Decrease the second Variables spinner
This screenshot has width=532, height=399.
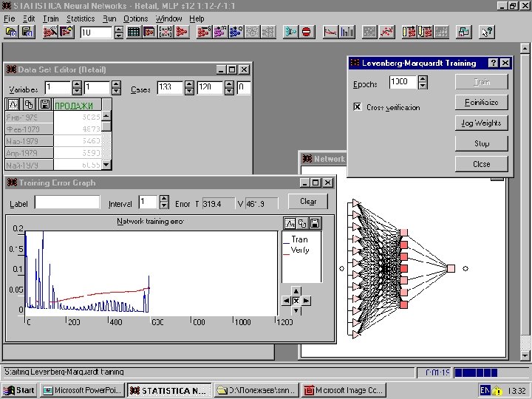117,92
